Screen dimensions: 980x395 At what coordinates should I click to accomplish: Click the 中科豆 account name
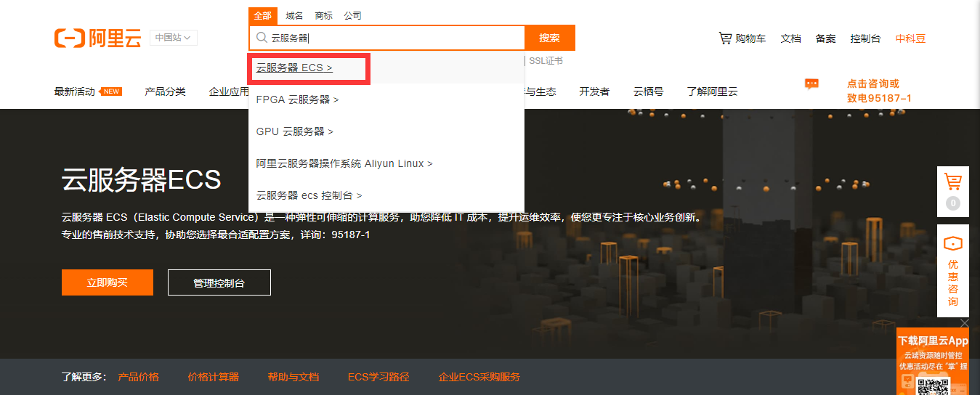click(910, 38)
